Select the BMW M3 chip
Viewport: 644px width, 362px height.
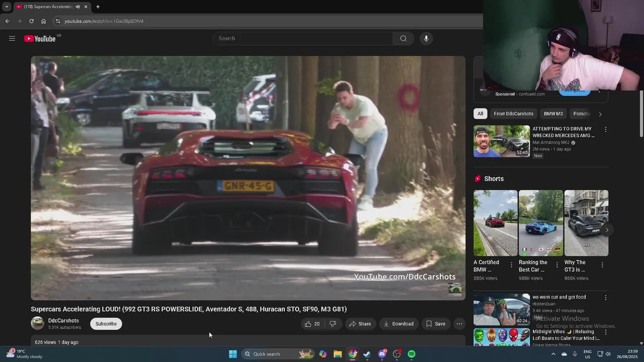click(553, 114)
